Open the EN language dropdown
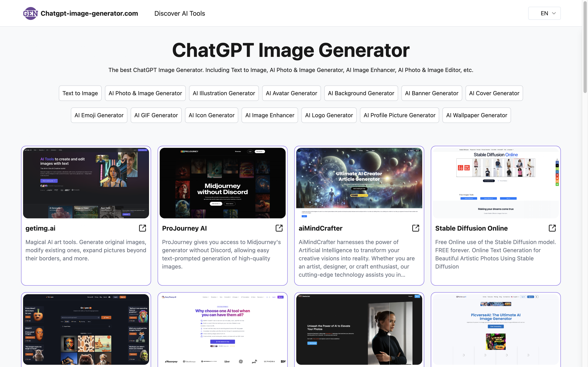The width and height of the screenshot is (588, 367). (544, 13)
